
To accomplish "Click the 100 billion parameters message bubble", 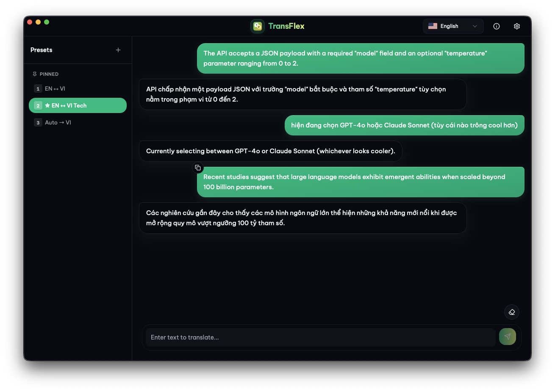I will pyautogui.click(x=361, y=182).
